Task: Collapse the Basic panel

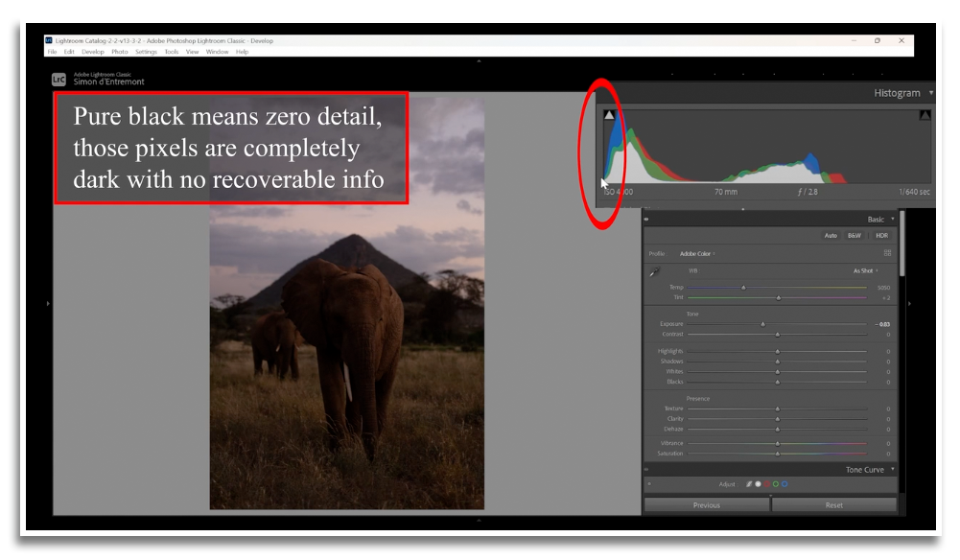Action: pos(893,219)
